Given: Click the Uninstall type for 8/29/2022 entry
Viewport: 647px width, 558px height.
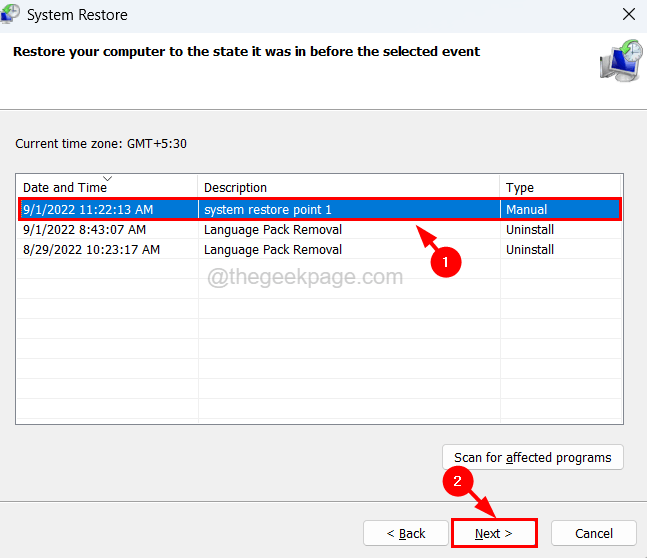Looking at the screenshot, I should click(x=530, y=249).
